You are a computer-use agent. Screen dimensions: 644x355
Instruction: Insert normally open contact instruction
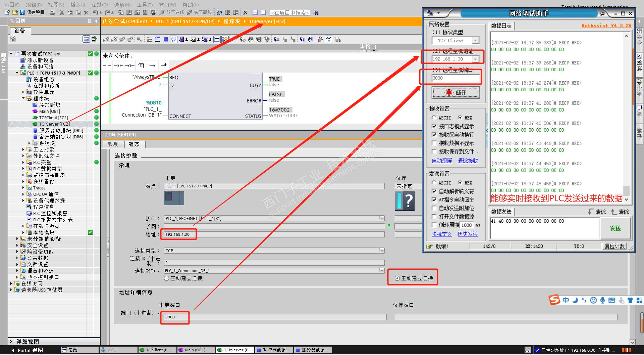[x=107, y=65]
